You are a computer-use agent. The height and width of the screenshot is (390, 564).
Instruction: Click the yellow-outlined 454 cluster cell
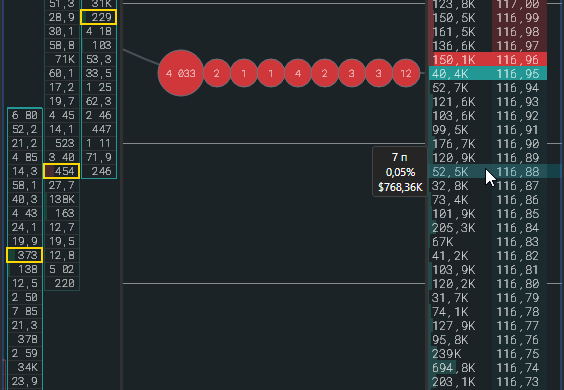(61, 171)
